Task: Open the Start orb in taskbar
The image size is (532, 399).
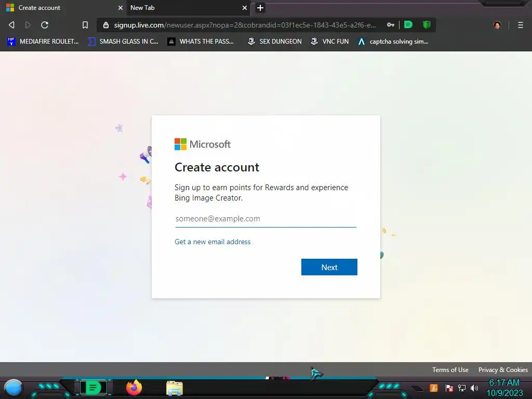Action: (x=13, y=388)
